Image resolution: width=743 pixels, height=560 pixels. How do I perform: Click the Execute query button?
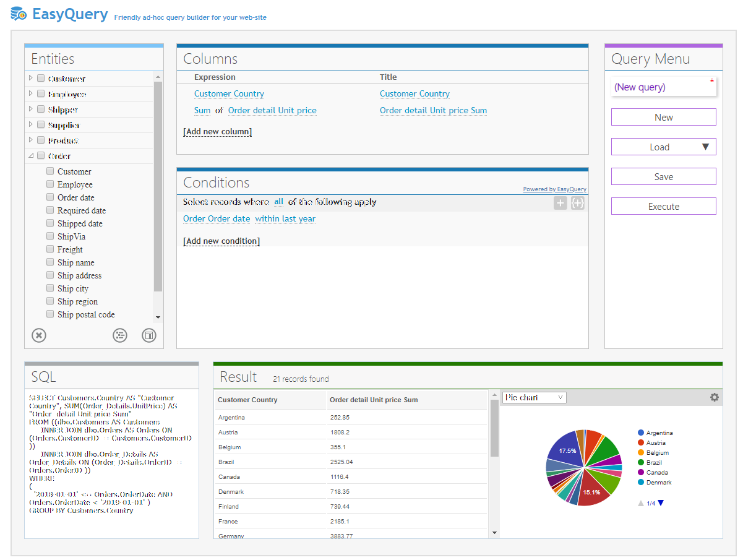[664, 206]
